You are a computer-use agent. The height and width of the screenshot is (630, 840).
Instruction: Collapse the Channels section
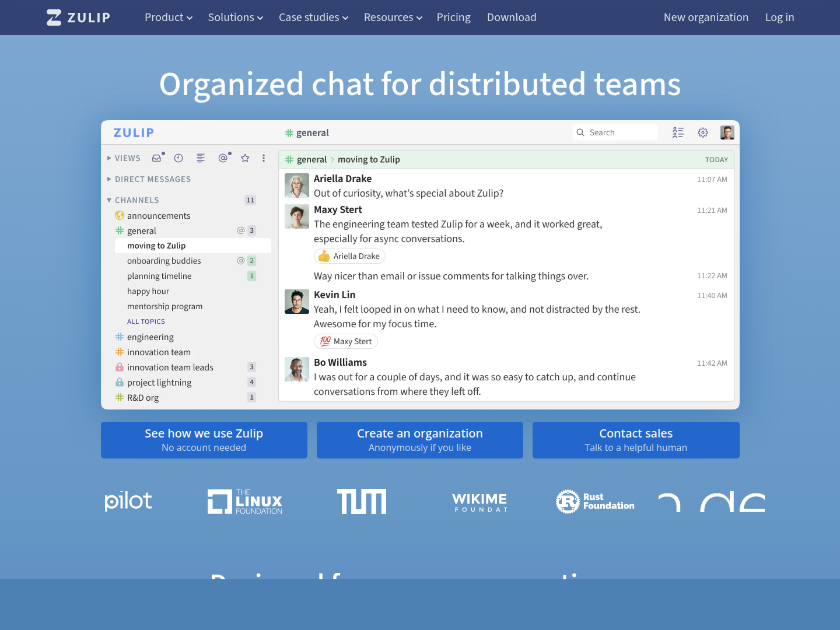tap(109, 200)
